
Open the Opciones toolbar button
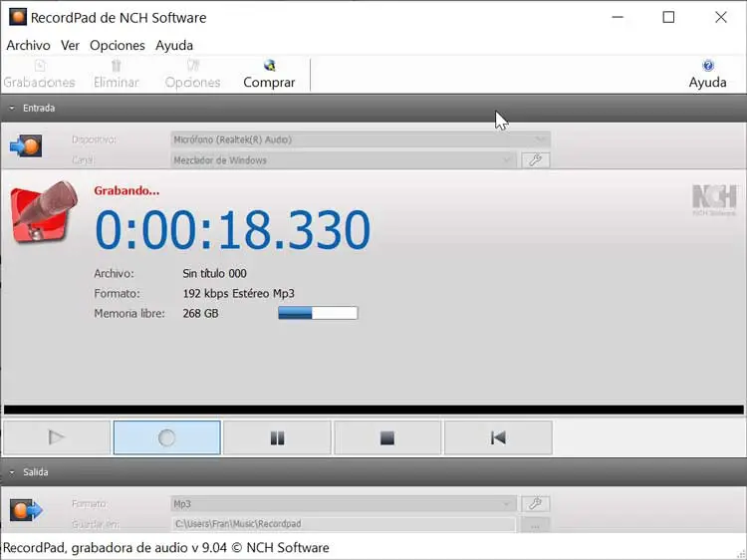pos(192,75)
